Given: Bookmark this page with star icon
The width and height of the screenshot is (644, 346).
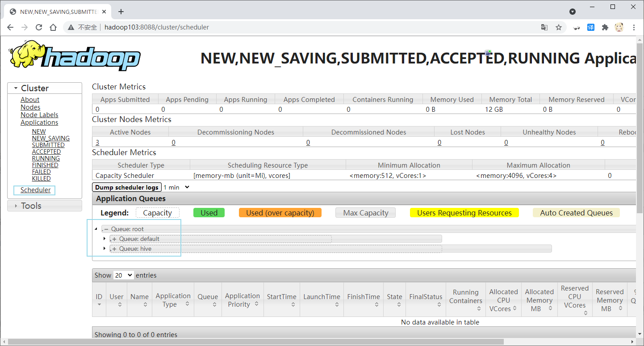Looking at the screenshot, I should tap(559, 27).
